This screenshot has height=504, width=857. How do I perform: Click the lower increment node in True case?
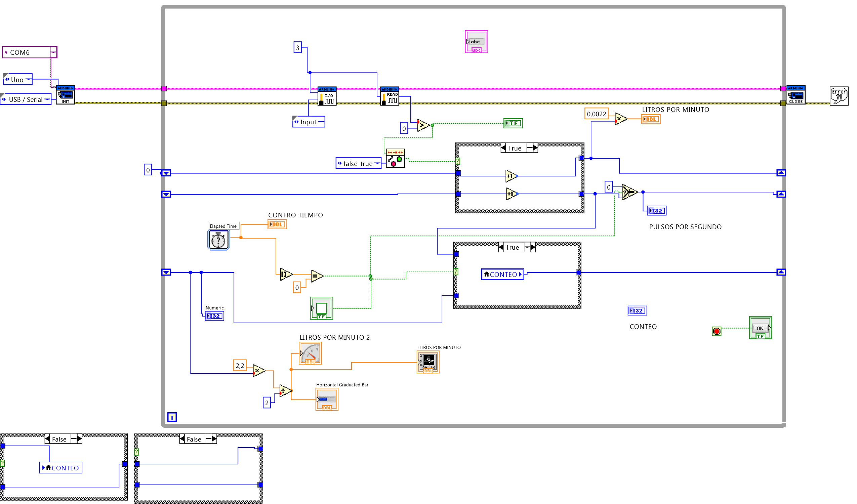512,194
